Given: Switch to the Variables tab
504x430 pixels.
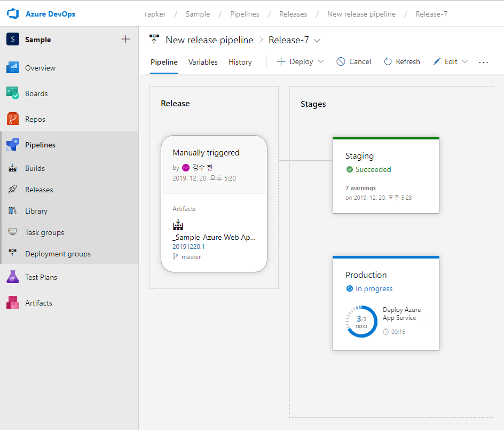Looking at the screenshot, I should tap(203, 62).
